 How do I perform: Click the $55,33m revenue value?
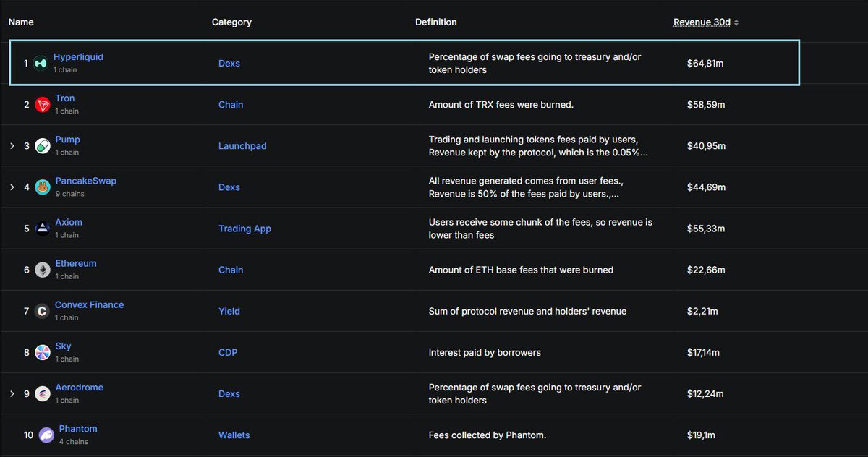pyautogui.click(x=706, y=228)
